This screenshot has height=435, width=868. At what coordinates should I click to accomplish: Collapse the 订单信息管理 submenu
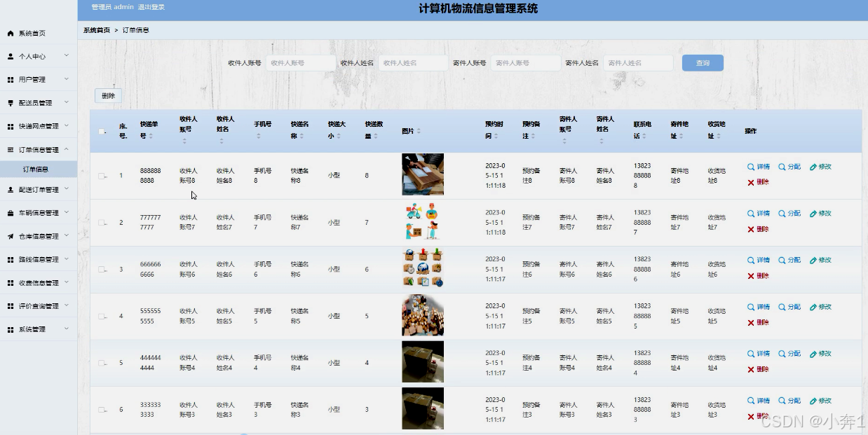click(x=39, y=149)
